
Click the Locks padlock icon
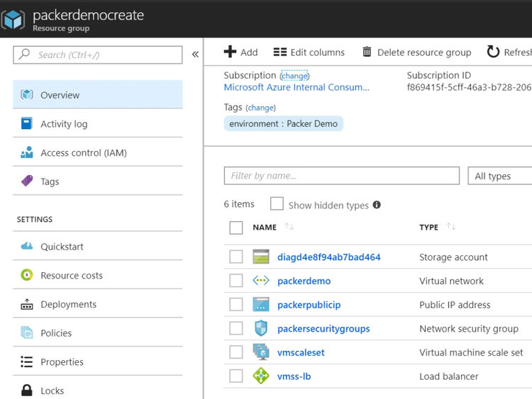click(x=27, y=390)
